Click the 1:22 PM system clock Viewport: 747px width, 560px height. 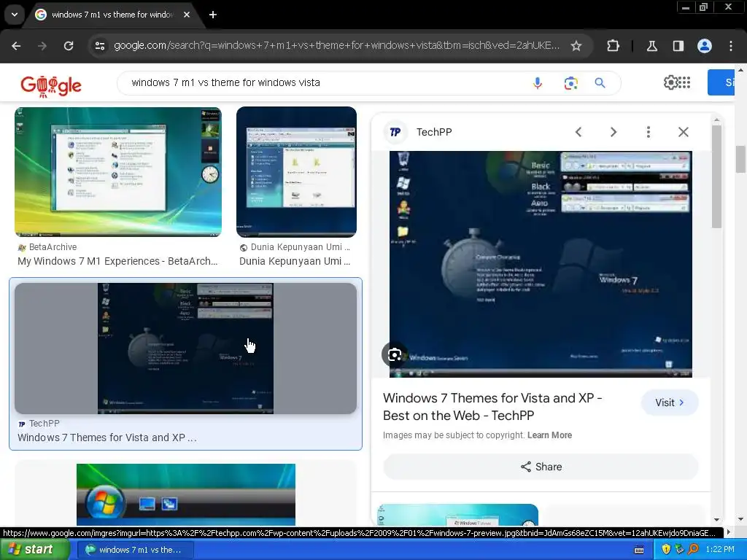click(x=720, y=550)
